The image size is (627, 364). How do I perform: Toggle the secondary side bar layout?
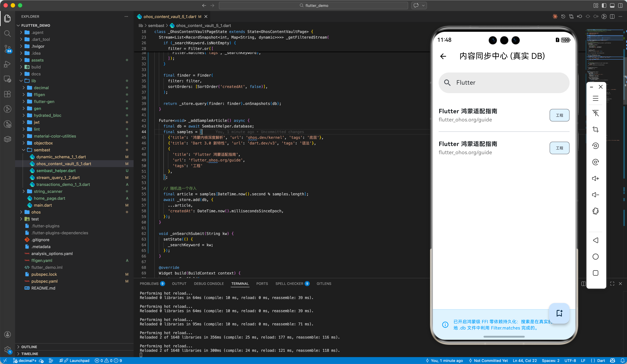tap(621, 5)
